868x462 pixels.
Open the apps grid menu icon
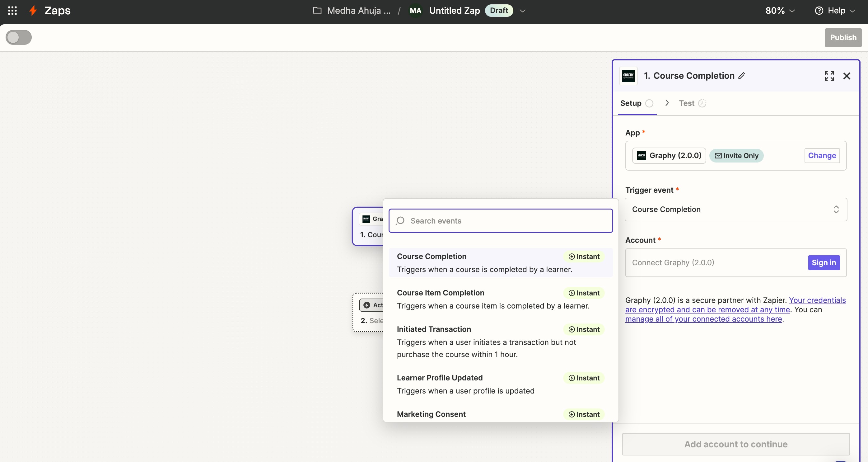pyautogui.click(x=12, y=11)
